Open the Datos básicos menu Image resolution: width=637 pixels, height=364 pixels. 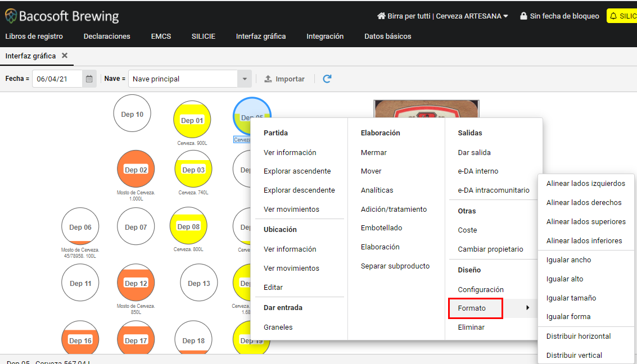[x=387, y=36]
